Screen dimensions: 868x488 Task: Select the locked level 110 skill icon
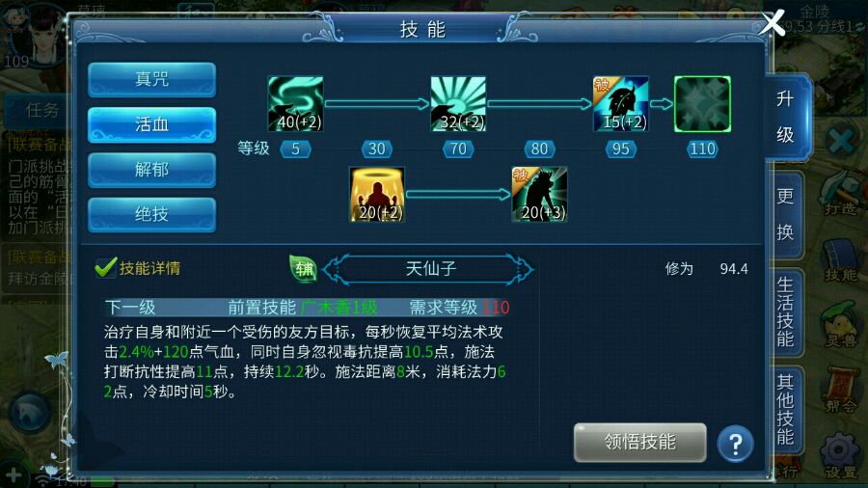pyautogui.click(x=702, y=104)
